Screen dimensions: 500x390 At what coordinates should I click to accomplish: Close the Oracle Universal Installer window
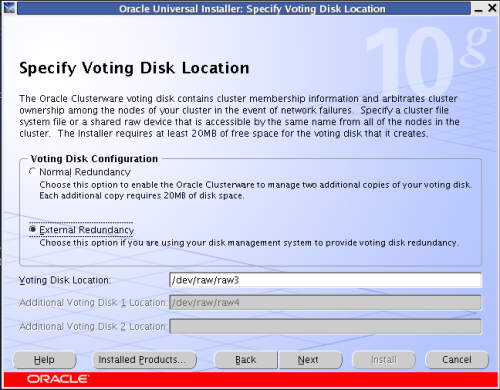492,8
